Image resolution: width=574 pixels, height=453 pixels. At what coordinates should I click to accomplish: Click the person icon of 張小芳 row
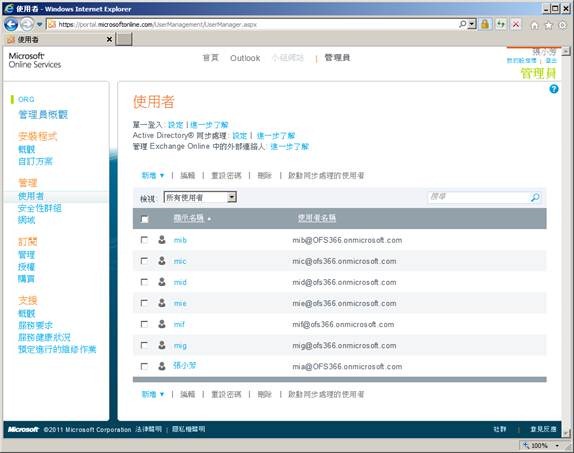click(162, 366)
